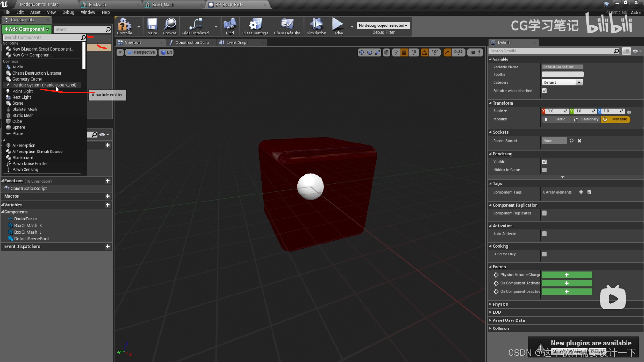This screenshot has height=362, width=644.
Task: Browse to asset in Content Browser
Action: pyautogui.click(x=170, y=26)
